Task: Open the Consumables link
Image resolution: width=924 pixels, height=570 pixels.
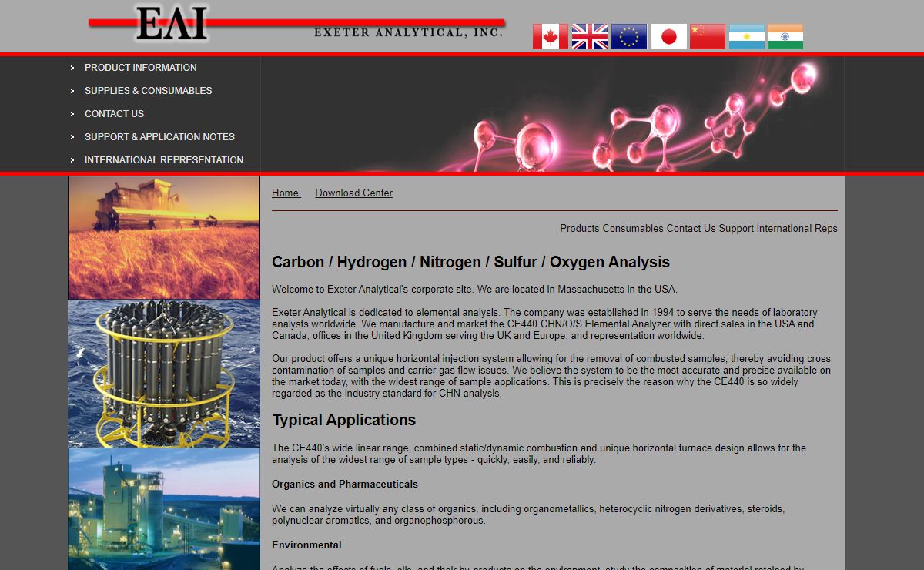Action: pos(633,229)
